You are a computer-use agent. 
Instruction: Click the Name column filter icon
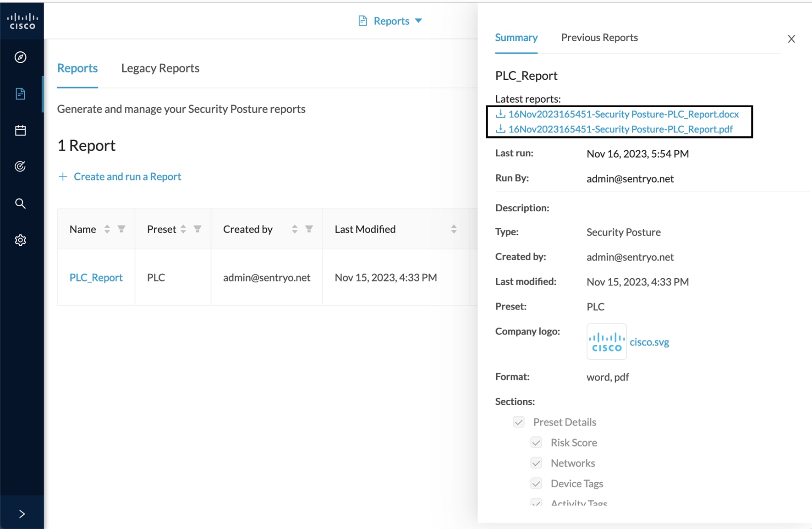121,229
